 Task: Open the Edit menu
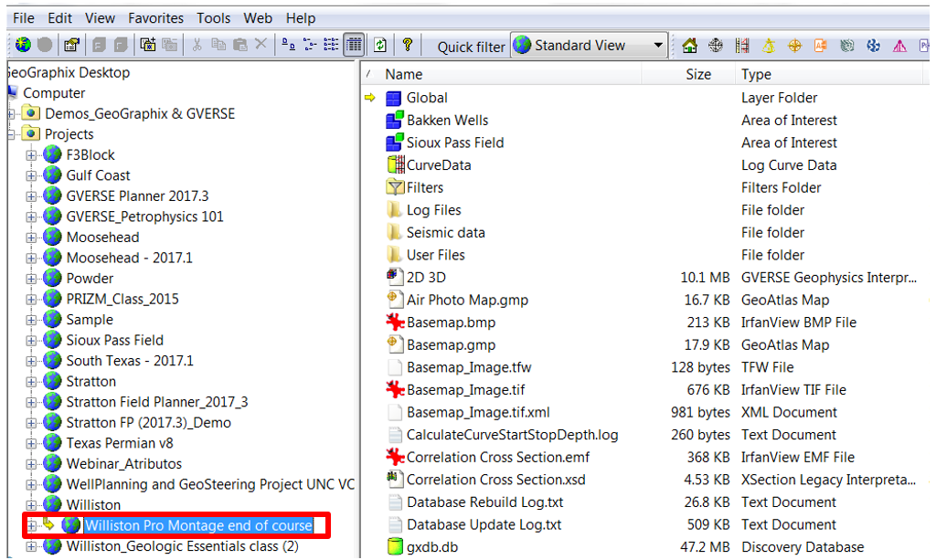[x=59, y=18]
